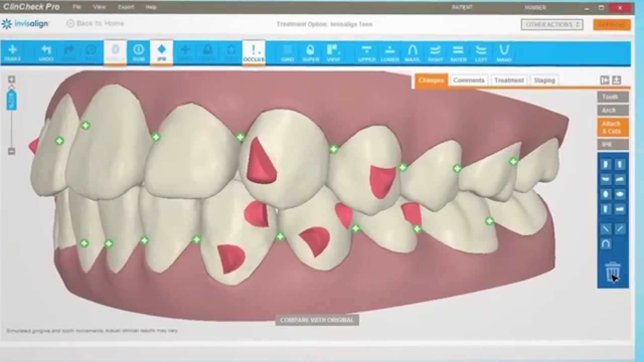This screenshot has width=644, height=362.
Task: Switch to Anterior view
Action: pos(458,53)
